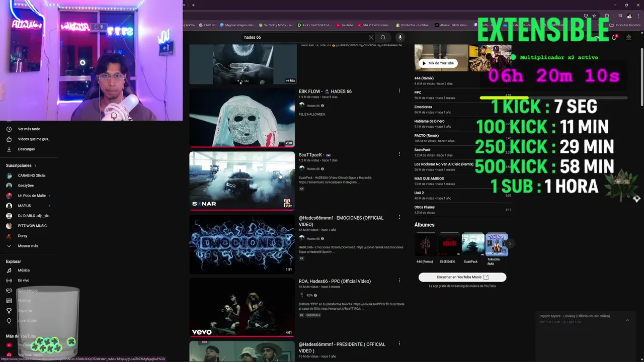The image size is (644, 362).
Task: Open the ScaTTpacK smoky car thumbnail
Action: (x=242, y=181)
